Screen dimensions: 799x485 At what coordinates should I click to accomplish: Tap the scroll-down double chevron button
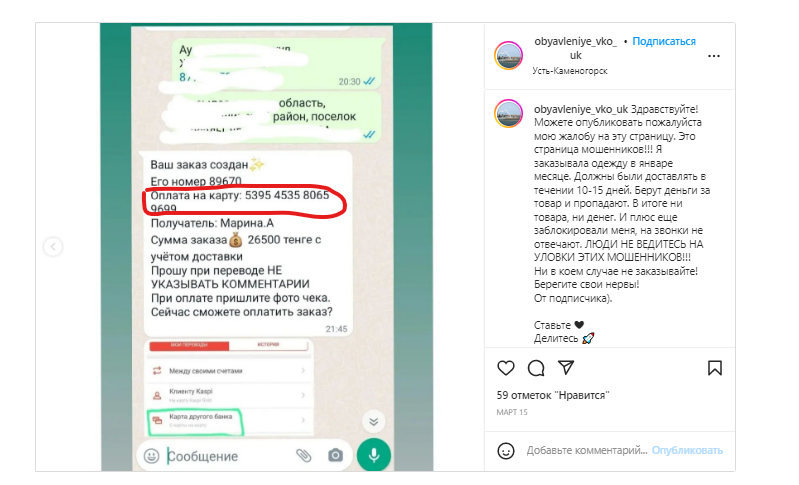click(x=374, y=421)
